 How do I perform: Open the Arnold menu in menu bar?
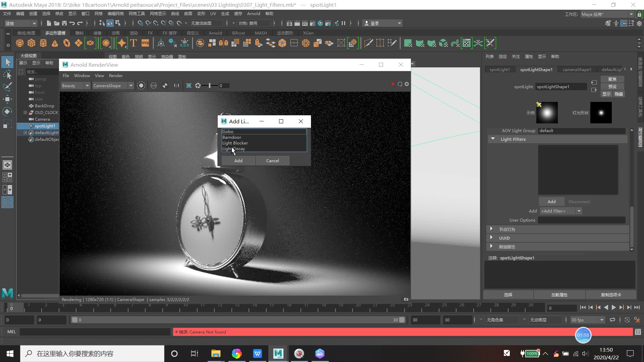[253, 13]
